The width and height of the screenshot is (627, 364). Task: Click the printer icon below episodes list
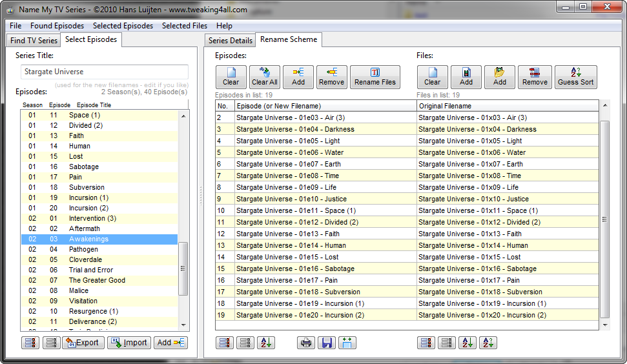point(306,343)
